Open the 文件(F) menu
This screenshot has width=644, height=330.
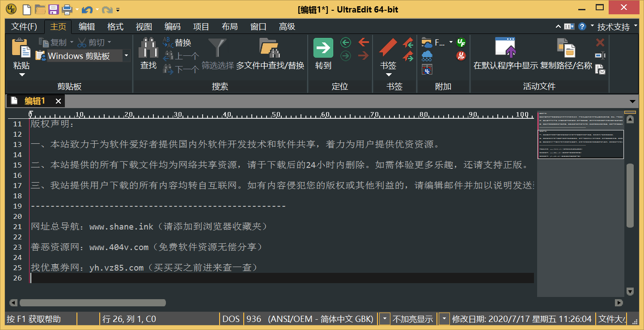(x=24, y=27)
